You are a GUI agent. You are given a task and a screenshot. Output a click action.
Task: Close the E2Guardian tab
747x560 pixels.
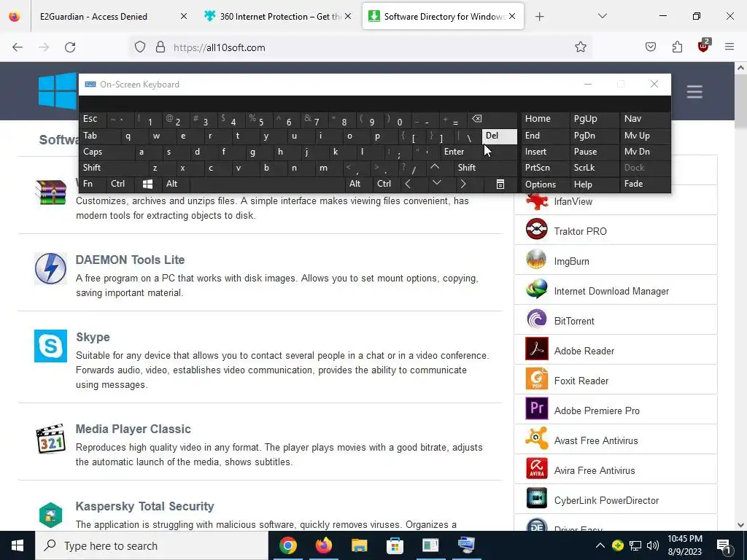coord(183,16)
